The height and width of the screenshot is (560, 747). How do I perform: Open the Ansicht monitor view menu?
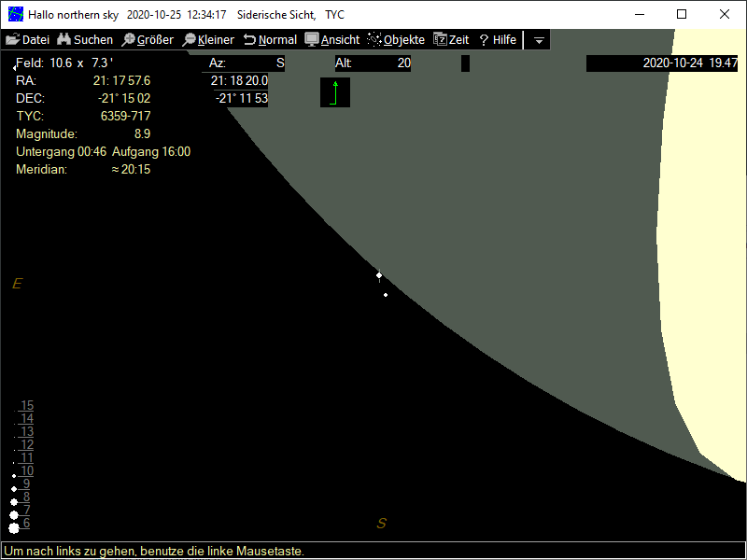point(332,40)
